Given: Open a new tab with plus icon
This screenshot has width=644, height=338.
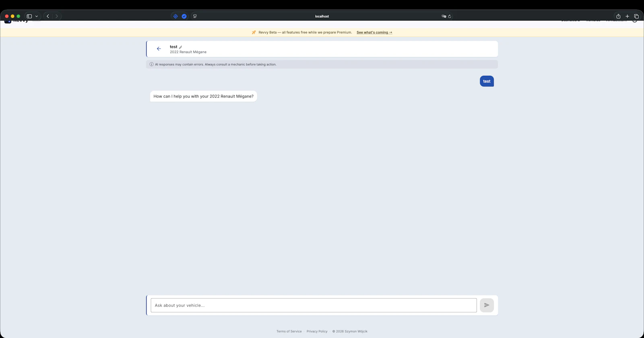Looking at the screenshot, I should 627,16.
